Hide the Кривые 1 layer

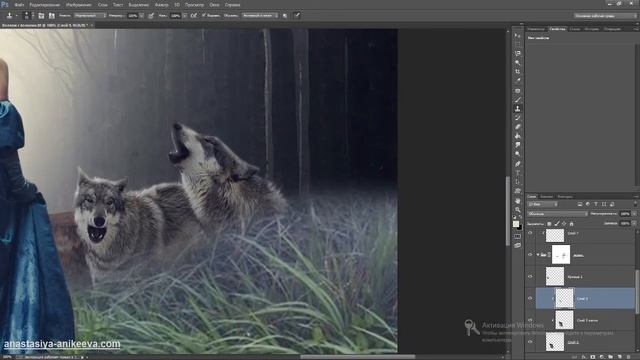(x=530, y=276)
